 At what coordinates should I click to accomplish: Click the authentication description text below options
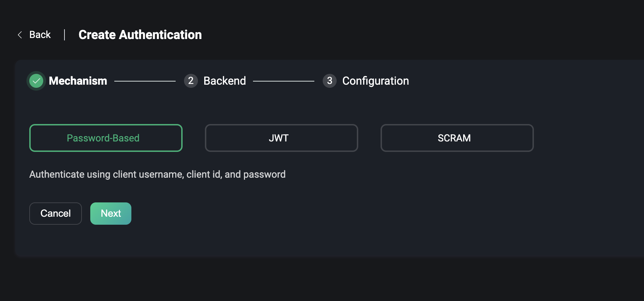coord(157,174)
